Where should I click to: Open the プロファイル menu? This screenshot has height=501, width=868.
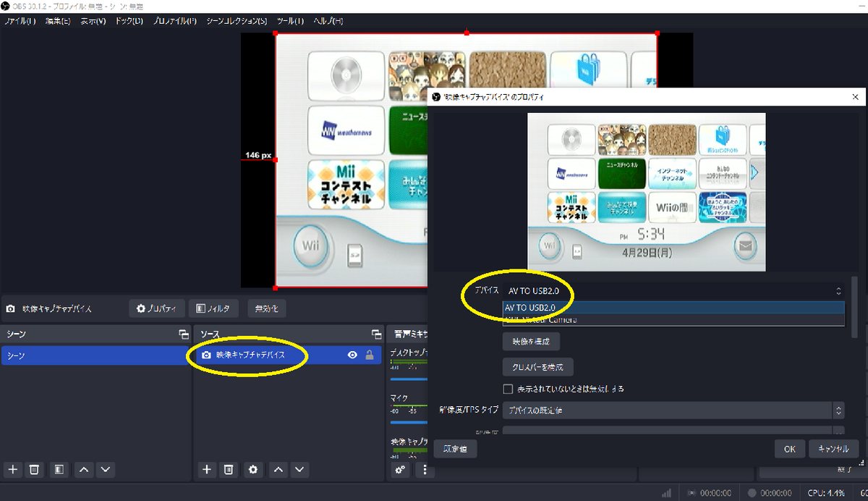[174, 21]
